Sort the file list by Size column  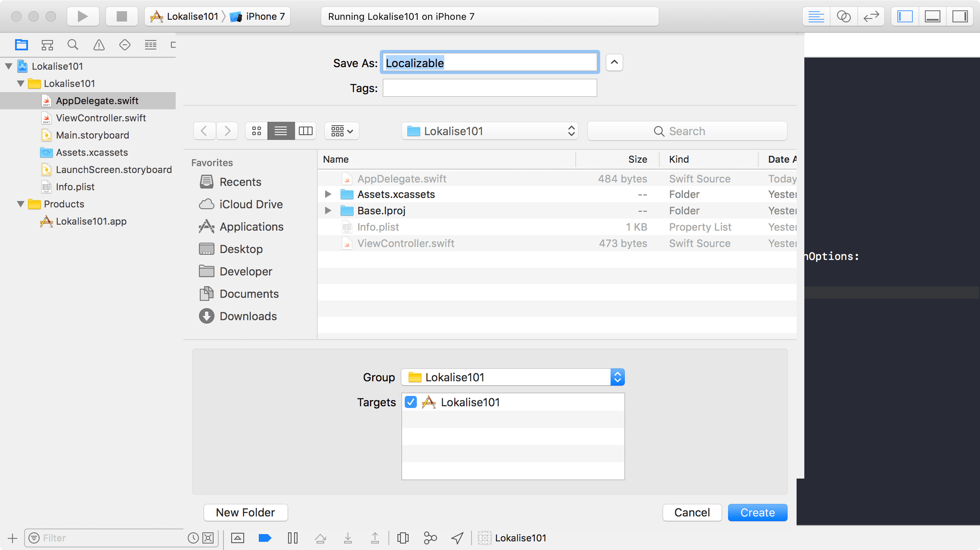[617, 159]
